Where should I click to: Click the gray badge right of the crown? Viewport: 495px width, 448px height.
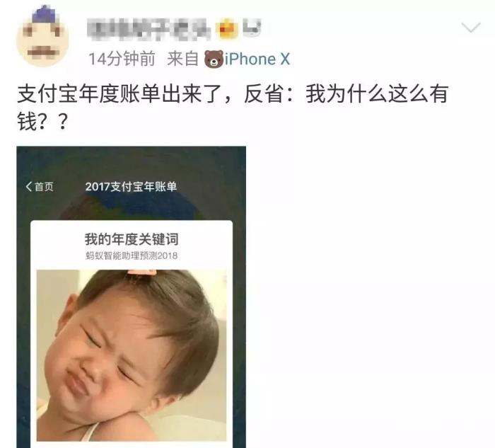click(252, 27)
